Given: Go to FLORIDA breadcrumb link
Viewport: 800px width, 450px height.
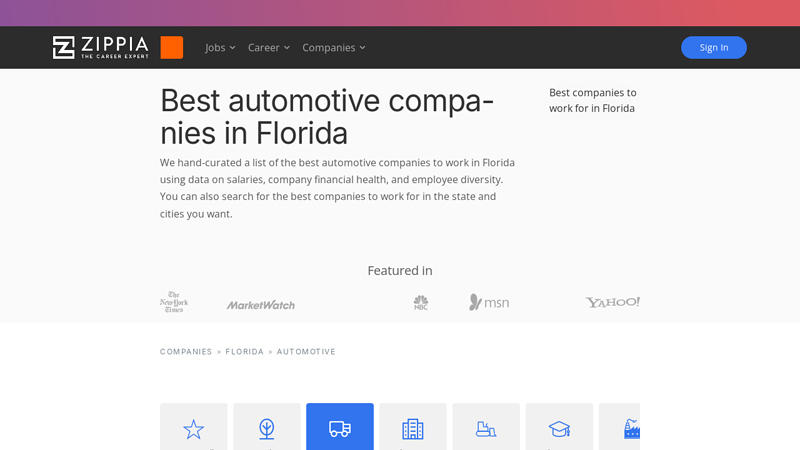Looking at the screenshot, I should tap(244, 352).
